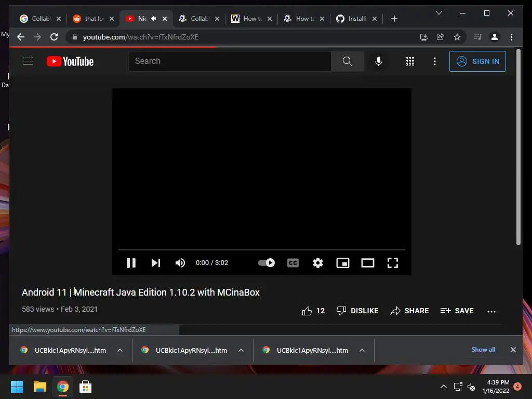Expand options for second downloaded htm file

tap(241, 350)
